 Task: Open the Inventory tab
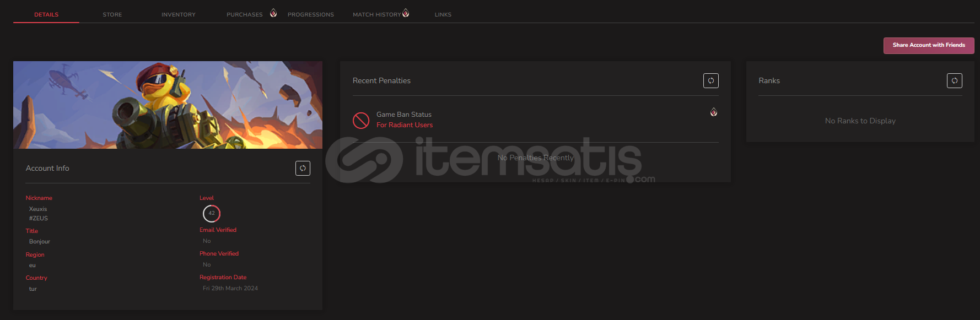[x=179, y=14]
